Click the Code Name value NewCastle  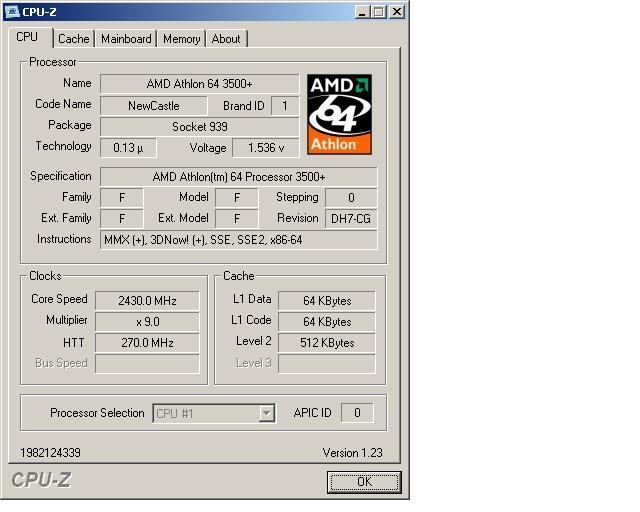tap(154, 106)
